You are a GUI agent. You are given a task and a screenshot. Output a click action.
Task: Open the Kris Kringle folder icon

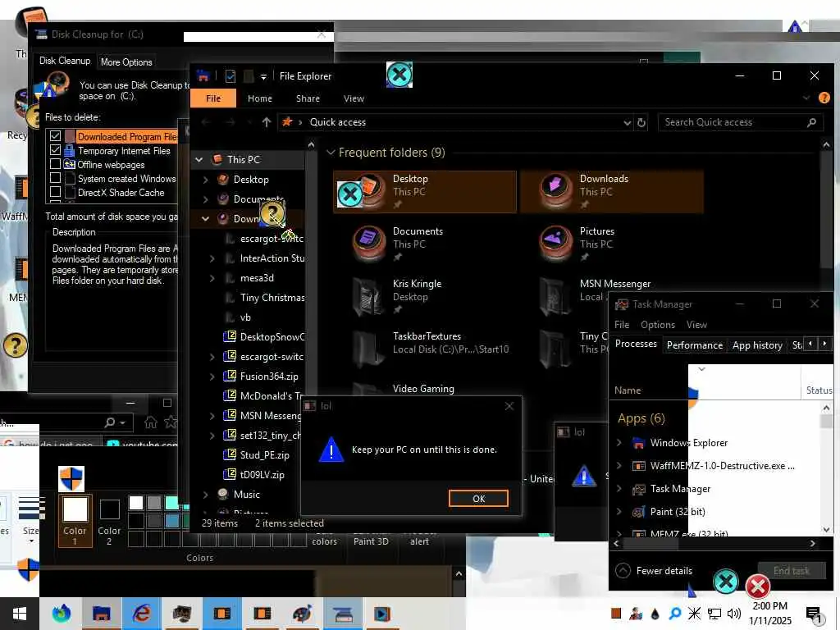tap(368, 295)
